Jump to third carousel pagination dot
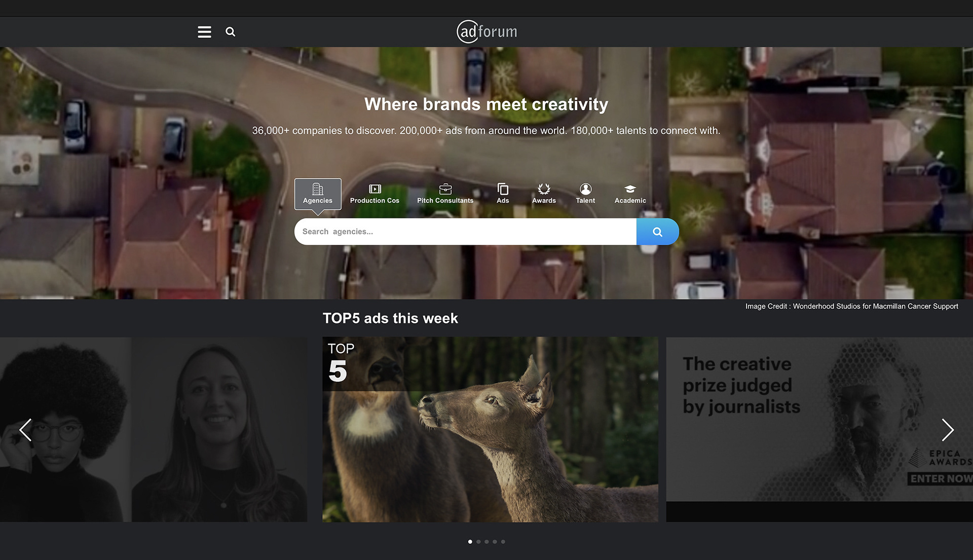Viewport: 973px width, 560px height. click(x=486, y=542)
